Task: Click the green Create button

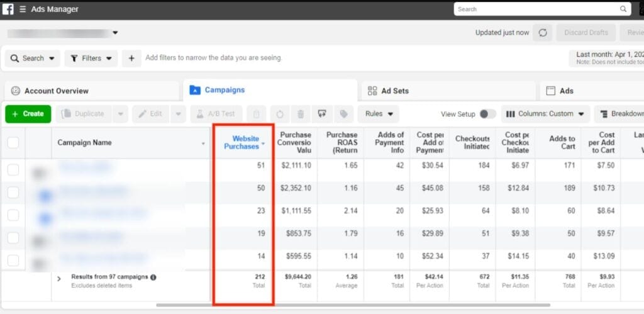Action: coord(28,114)
